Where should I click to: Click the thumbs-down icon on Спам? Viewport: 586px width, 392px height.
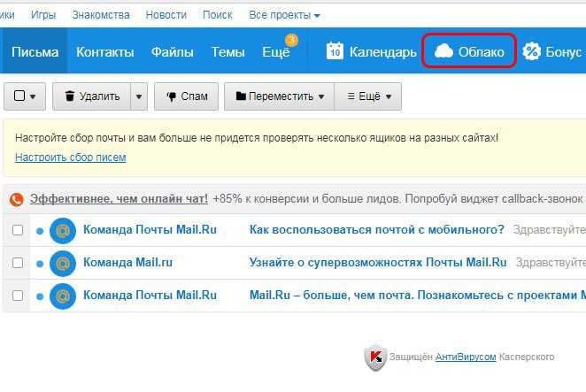pyautogui.click(x=171, y=96)
